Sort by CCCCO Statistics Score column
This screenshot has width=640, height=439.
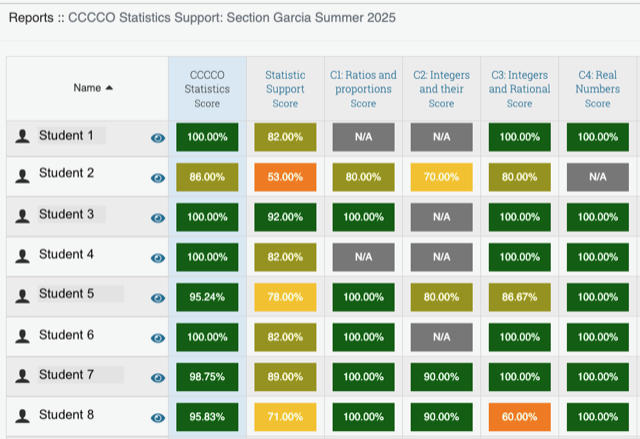click(207, 89)
